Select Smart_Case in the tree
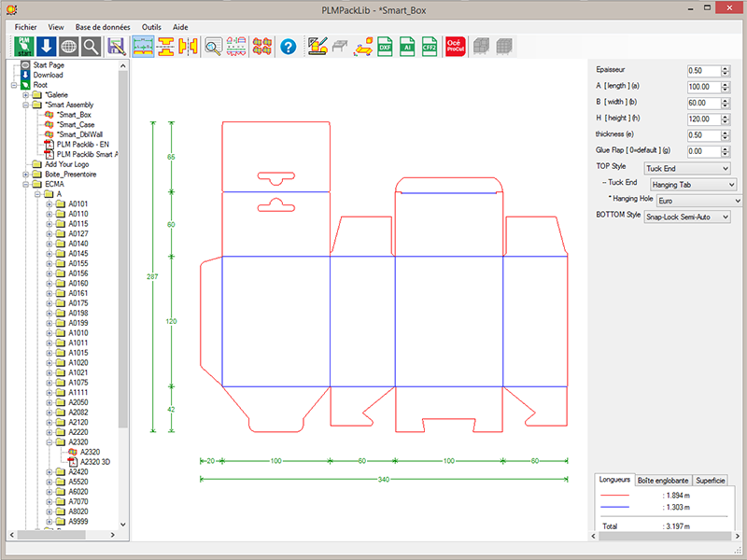 [76, 125]
